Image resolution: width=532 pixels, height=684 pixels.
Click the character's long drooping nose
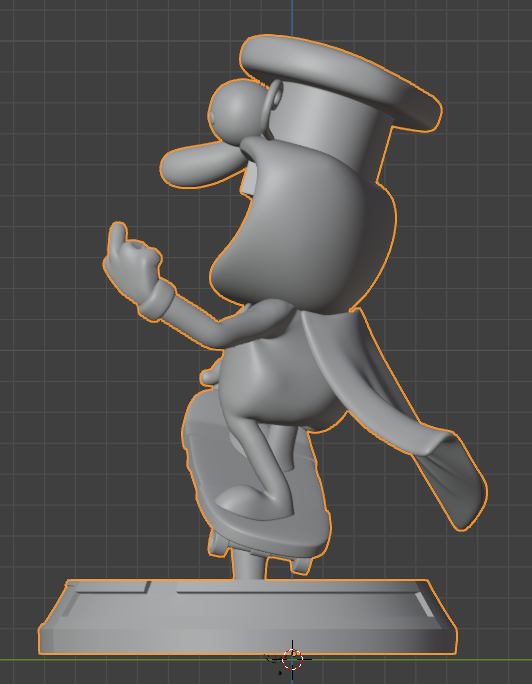(x=201, y=165)
